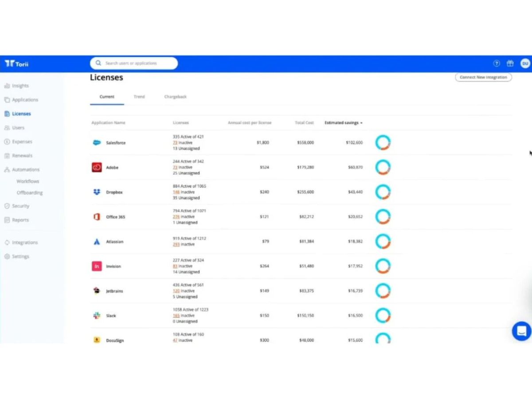
Task: Select the Current tab
Action: (107, 97)
